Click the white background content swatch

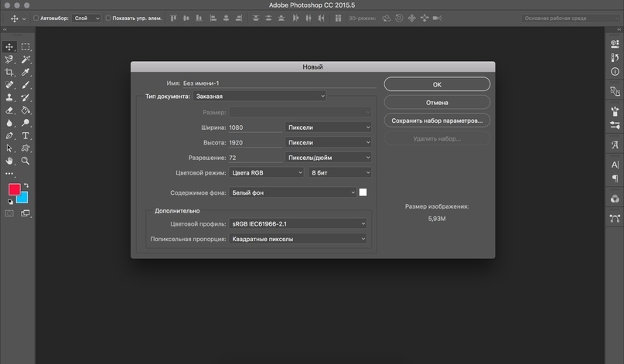pyautogui.click(x=363, y=192)
